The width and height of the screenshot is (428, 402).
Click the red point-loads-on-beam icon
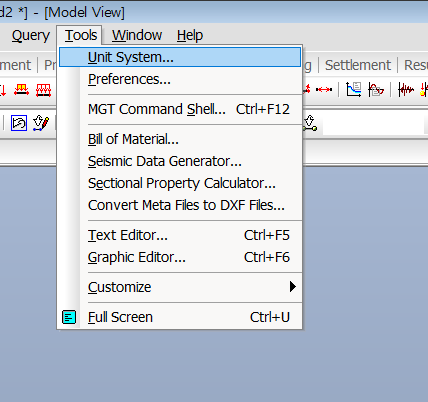pyautogui.click(x=21, y=90)
